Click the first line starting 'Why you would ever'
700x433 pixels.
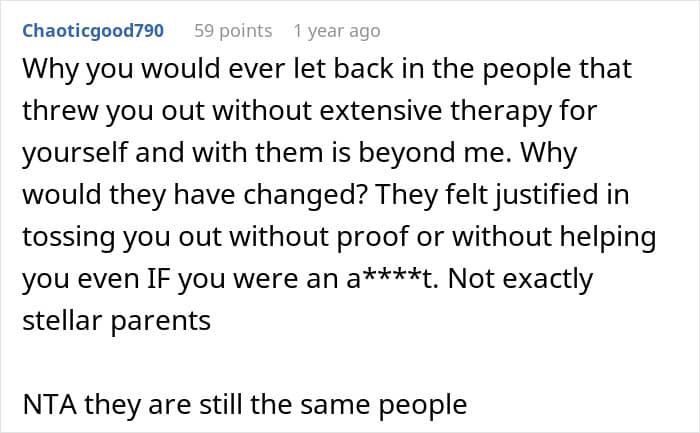pos(327,69)
